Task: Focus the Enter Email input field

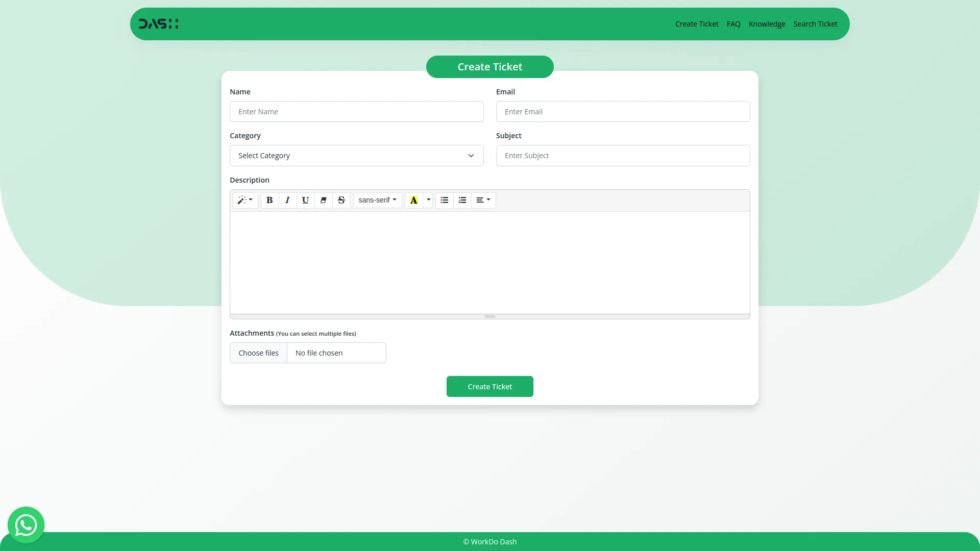Action: pyautogui.click(x=623, y=112)
